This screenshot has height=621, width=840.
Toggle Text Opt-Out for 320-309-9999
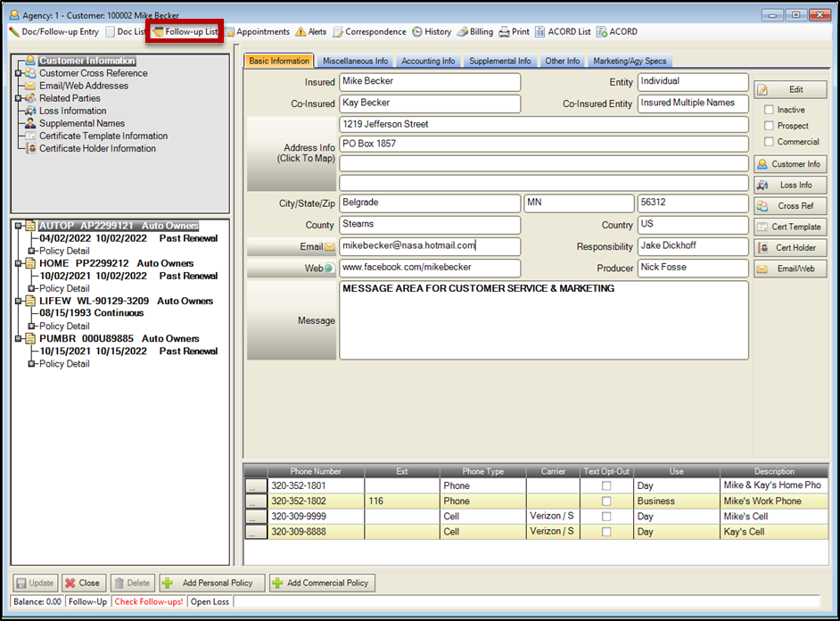(x=606, y=517)
